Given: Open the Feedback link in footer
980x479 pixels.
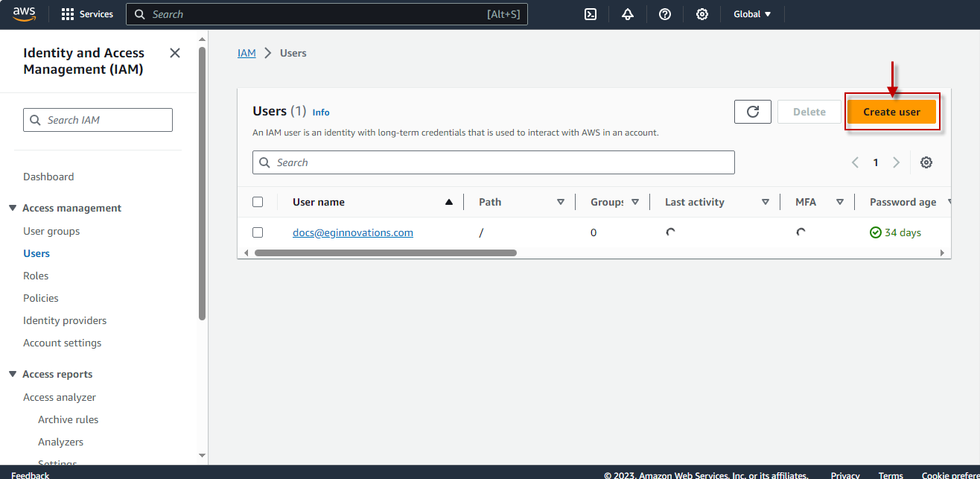Looking at the screenshot, I should (x=30, y=475).
